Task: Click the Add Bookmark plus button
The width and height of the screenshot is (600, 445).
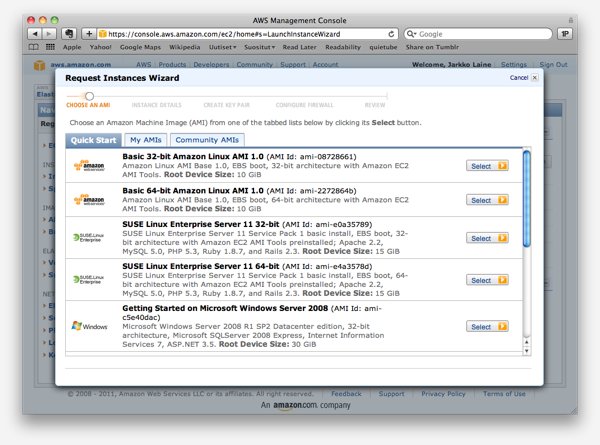Action: click(x=89, y=33)
